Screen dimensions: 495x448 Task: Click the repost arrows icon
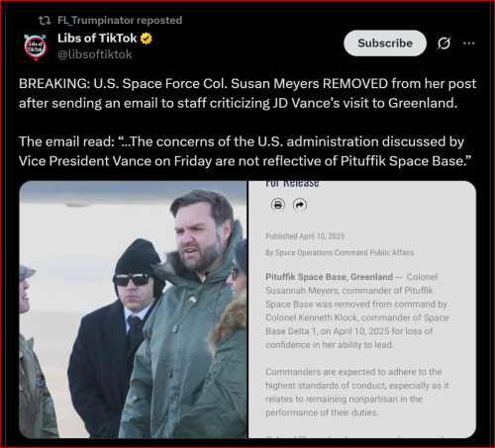tap(45, 21)
